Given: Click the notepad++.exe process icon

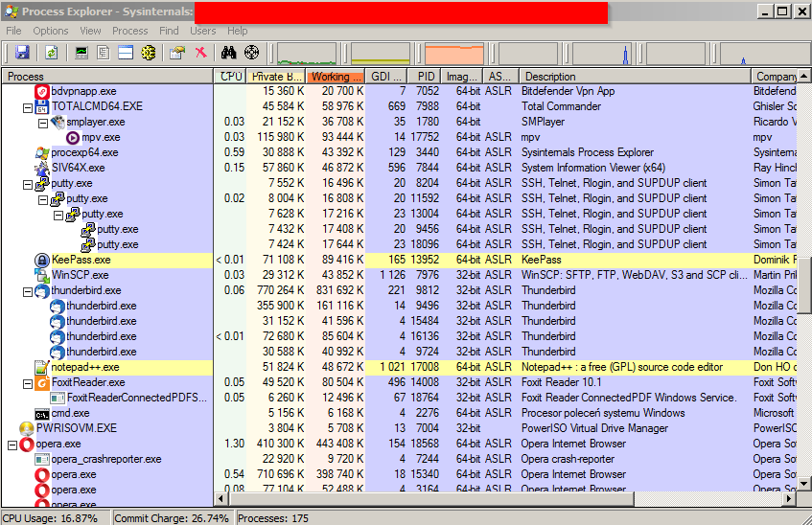Looking at the screenshot, I should (41, 368).
